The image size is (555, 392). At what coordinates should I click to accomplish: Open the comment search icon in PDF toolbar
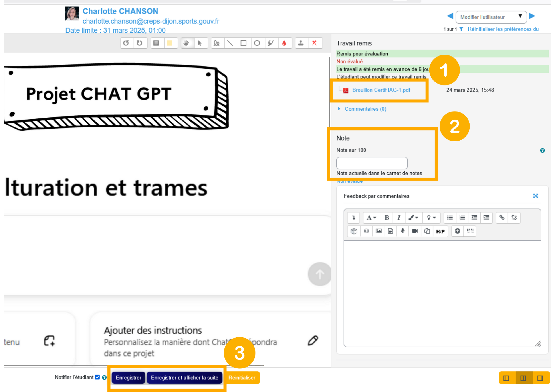tap(156, 43)
